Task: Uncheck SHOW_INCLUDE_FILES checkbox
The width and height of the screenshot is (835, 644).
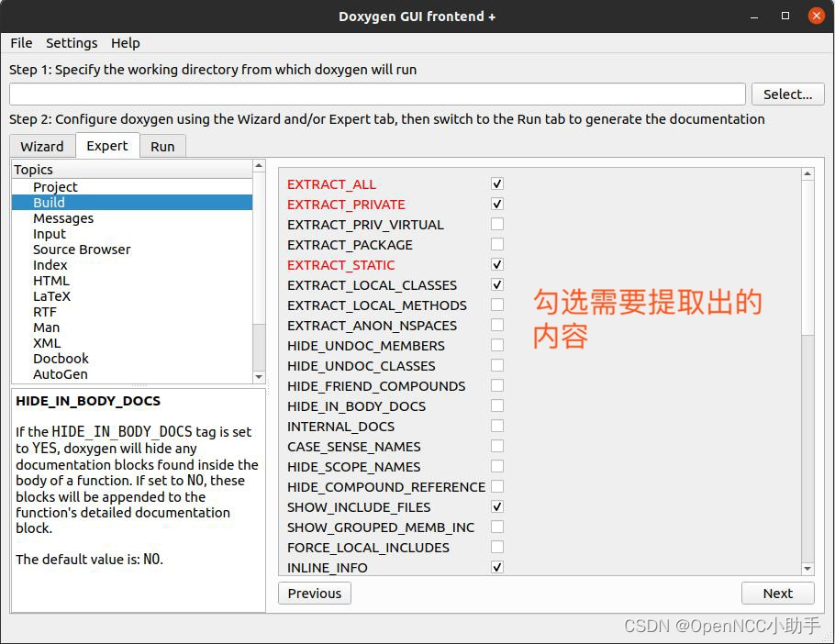Action: 496,507
